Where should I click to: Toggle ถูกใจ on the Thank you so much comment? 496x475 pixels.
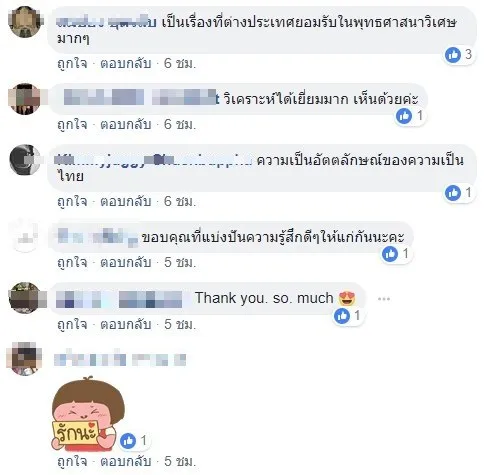coord(72,324)
